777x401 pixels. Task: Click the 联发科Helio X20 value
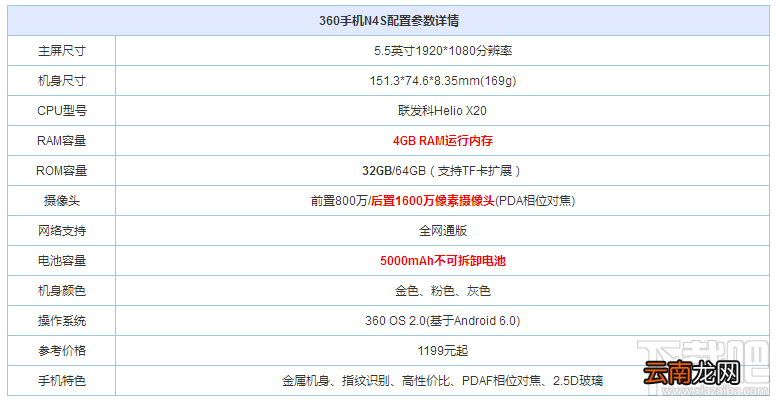pyautogui.click(x=443, y=111)
